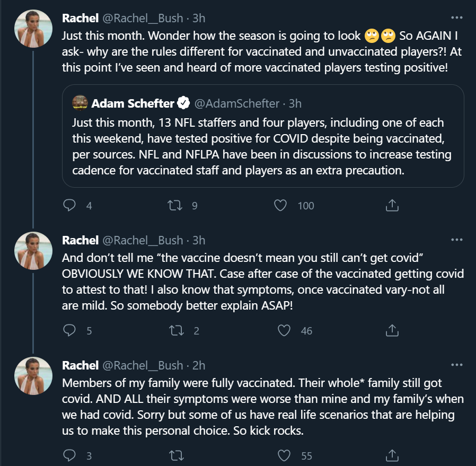Screen dimensions: 476x466
Task: Open the 2h timestamp of the last tweet
Action: pos(198,365)
